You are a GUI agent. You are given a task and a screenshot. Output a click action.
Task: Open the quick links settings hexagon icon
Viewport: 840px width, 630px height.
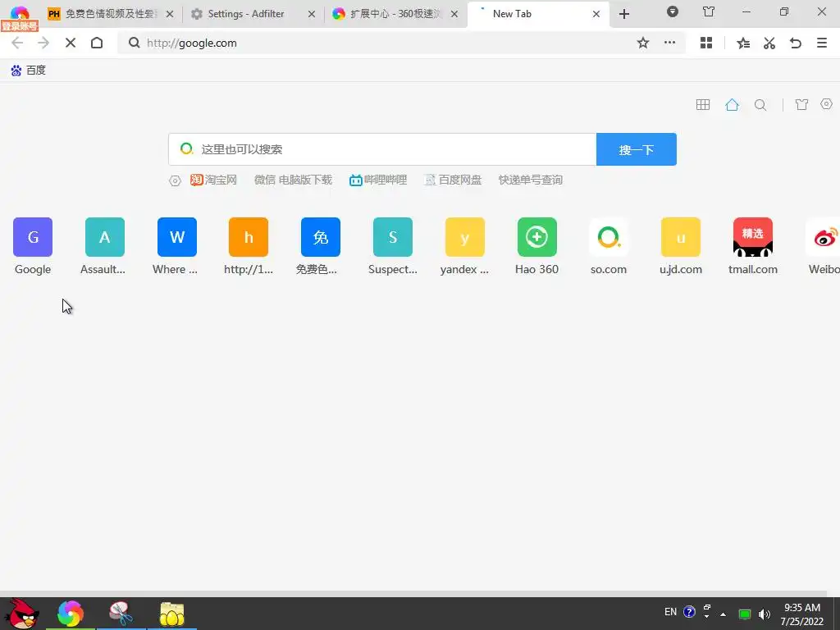176,181
